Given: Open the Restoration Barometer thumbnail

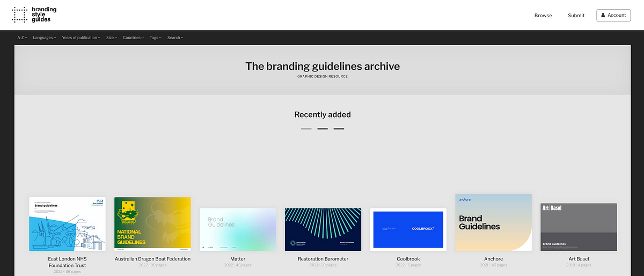Looking at the screenshot, I should [323, 230].
